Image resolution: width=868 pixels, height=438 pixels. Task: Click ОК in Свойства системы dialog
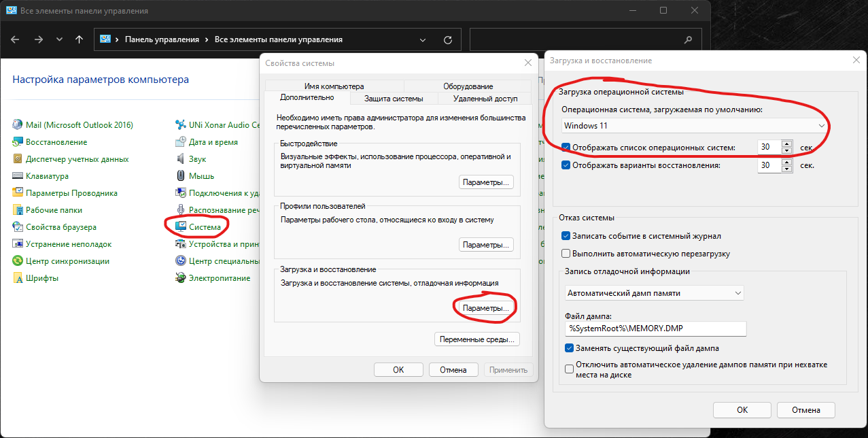point(398,370)
